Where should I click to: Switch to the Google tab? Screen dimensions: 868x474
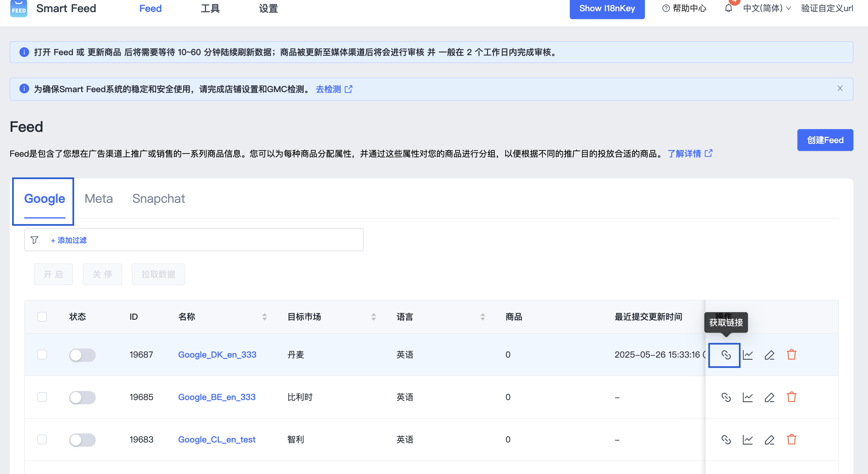point(45,199)
